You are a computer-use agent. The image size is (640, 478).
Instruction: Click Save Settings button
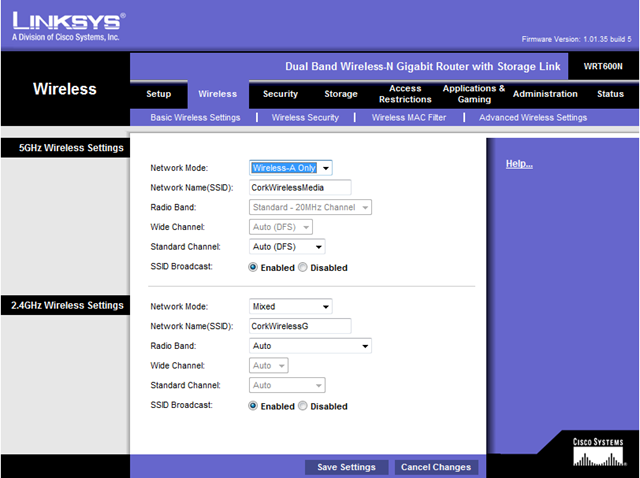(x=346, y=467)
